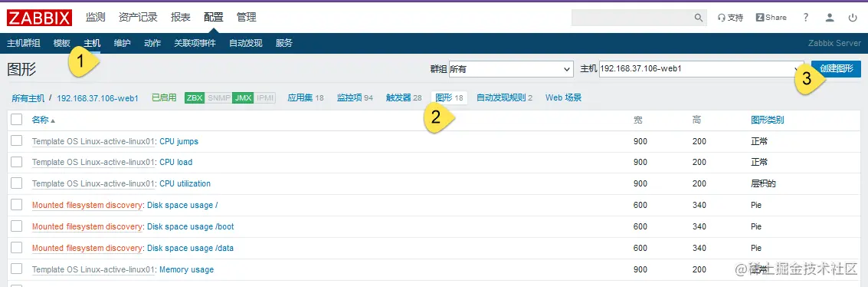Go to 主机群组 submenu
The image size is (868, 287).
23,43
